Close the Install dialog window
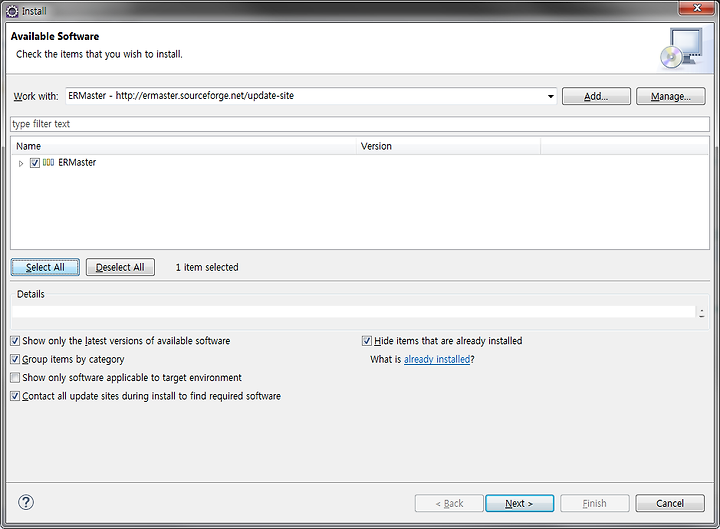This screenshot has height=529, width=720. click(x=697, y=8)
